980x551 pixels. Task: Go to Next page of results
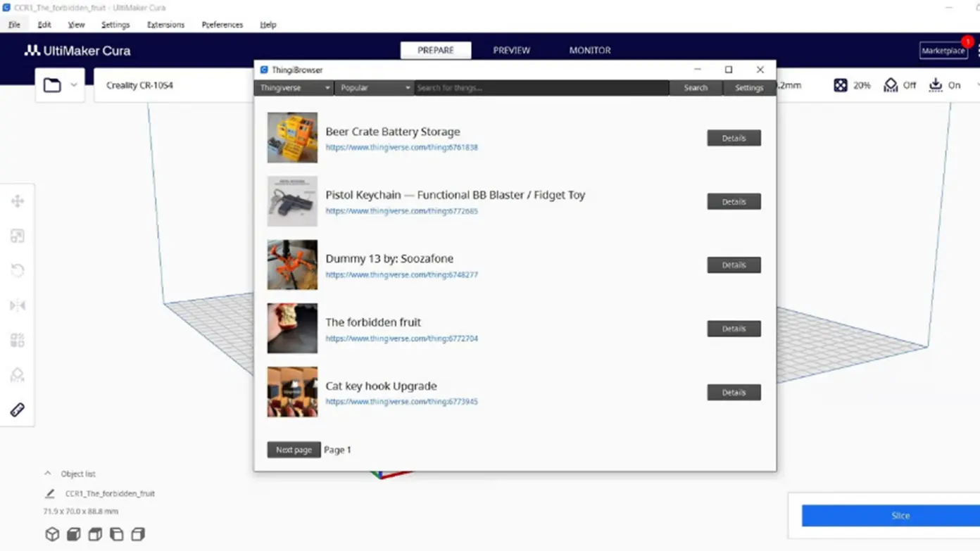pos(294,450)
